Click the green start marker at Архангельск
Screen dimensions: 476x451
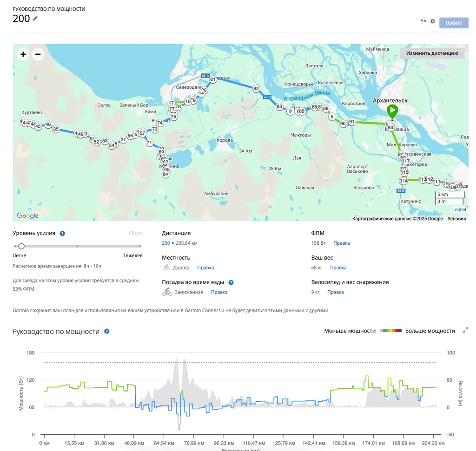392,111
